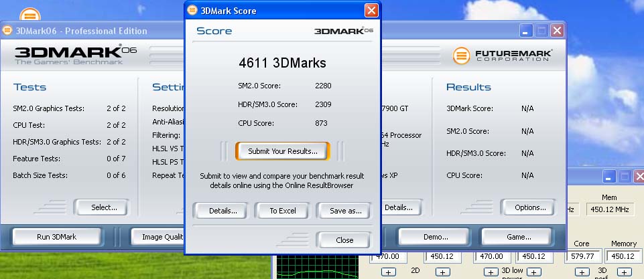The image size is (644, 279).
Task: Click the SM2.0 Score value 2280
Action: (323, 86)
